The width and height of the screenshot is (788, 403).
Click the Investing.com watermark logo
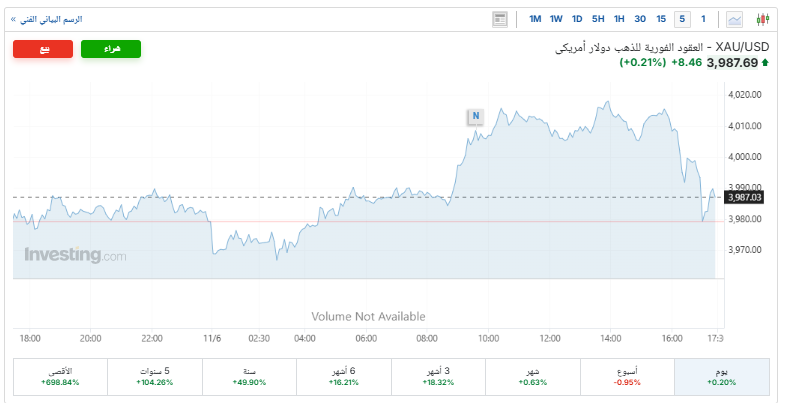pos(76,256)
